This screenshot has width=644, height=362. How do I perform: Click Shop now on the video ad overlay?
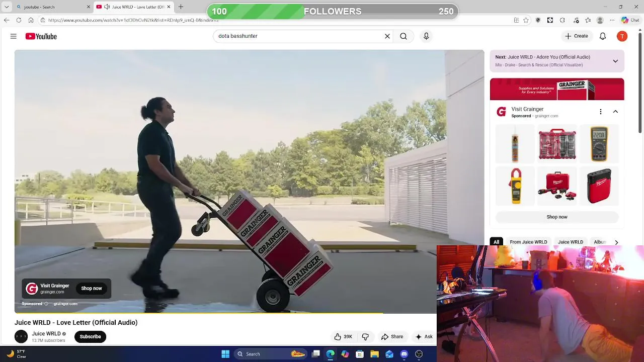pyautogui.click(x=92, y=289)
